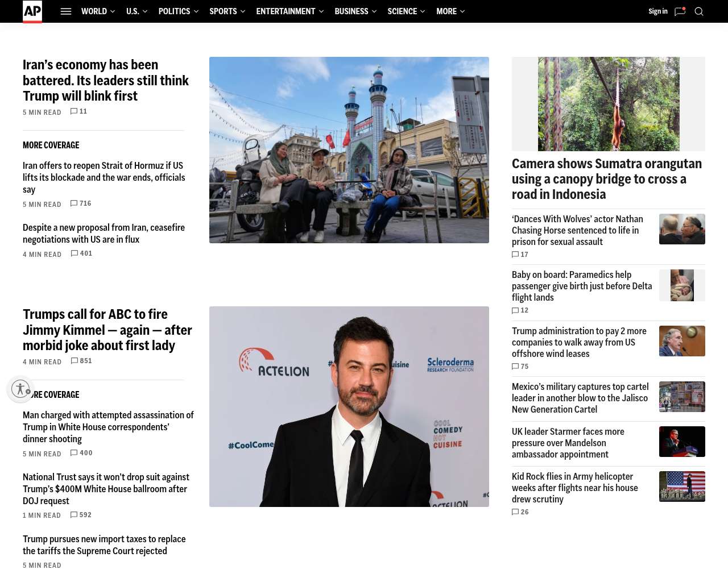The image size is (728, 582).
Task: Read the Strait of Hormuz reopening article
Action: coord(104,177)
